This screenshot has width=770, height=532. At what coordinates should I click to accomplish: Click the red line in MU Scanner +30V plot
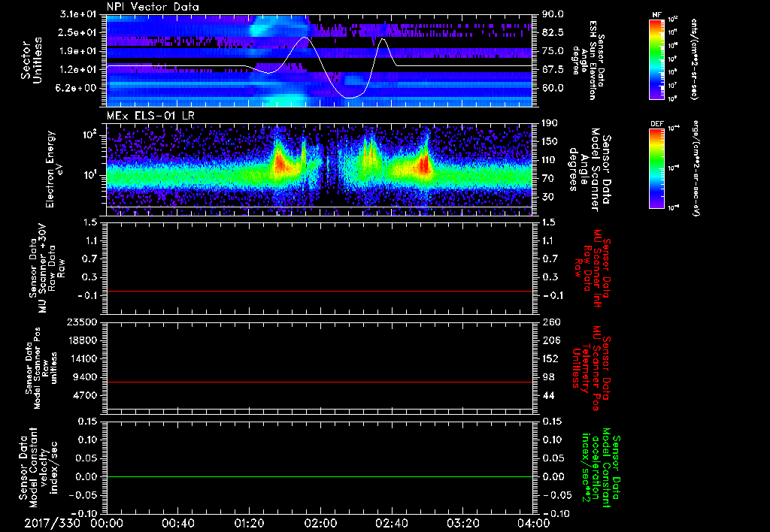(x=319, y=291)
